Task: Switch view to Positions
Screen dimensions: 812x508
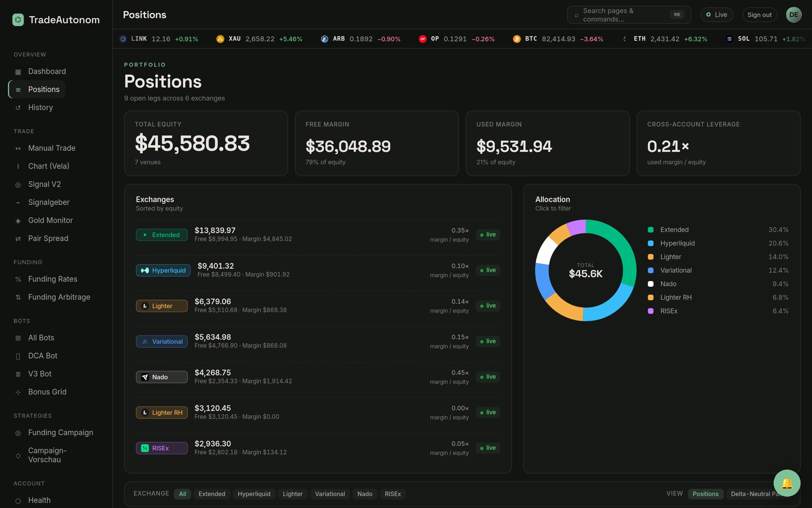Action: coord(705,494)
